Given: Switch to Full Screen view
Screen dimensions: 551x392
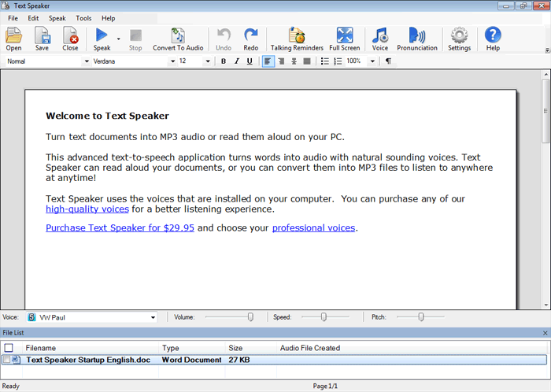Looking at the screenshot, I should 345,38.
